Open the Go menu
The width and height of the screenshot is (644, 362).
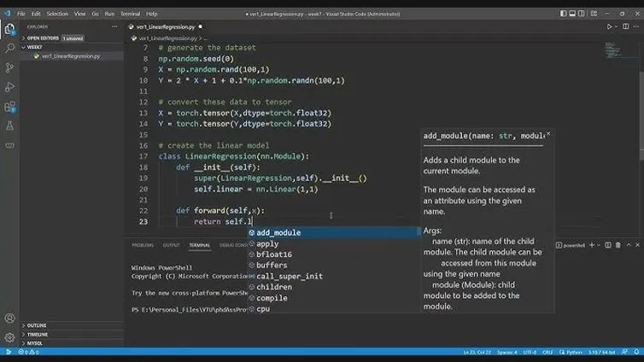[95, 14]
